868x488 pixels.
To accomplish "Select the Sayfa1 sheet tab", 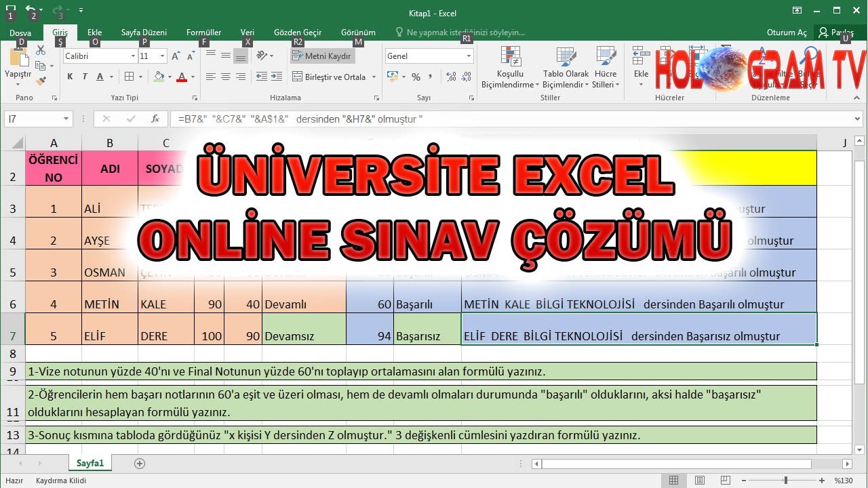I will 90,464.
